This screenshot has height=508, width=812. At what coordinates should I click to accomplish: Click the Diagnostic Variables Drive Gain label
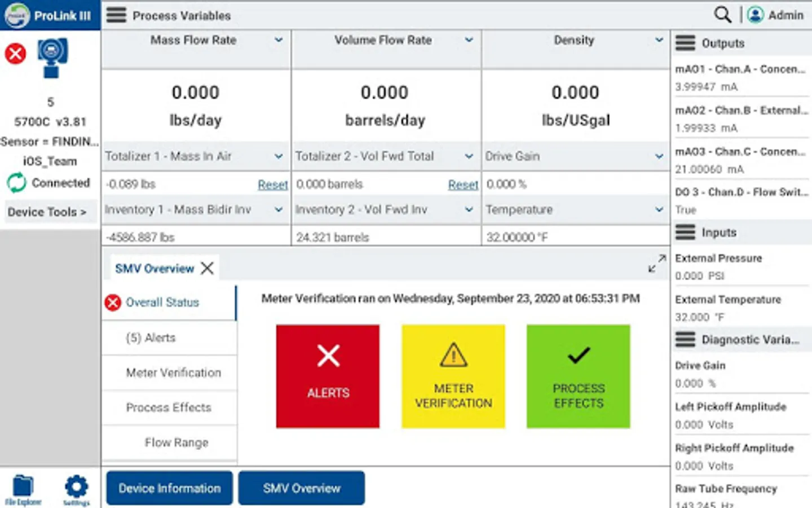click(700, 365)
